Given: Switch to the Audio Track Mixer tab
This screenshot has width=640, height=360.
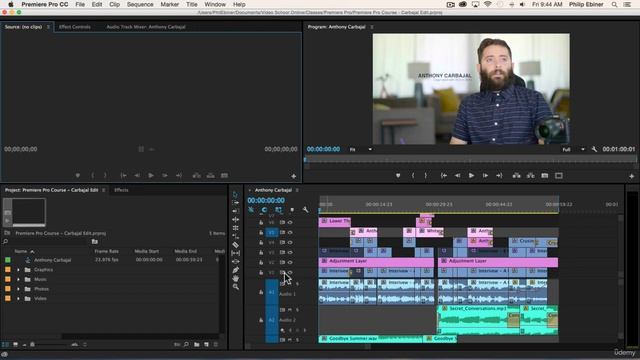Looking at the screenshot, I should [x=146, y=27].
